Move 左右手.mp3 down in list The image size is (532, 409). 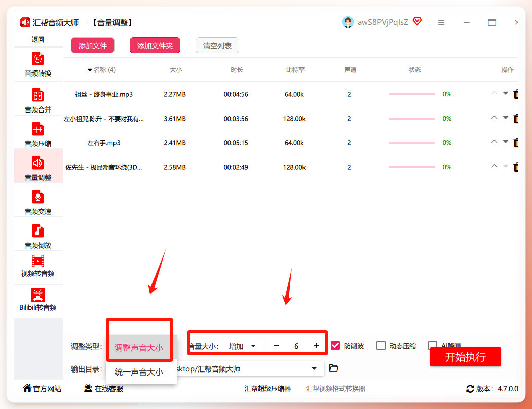click(x=506, y=142)
